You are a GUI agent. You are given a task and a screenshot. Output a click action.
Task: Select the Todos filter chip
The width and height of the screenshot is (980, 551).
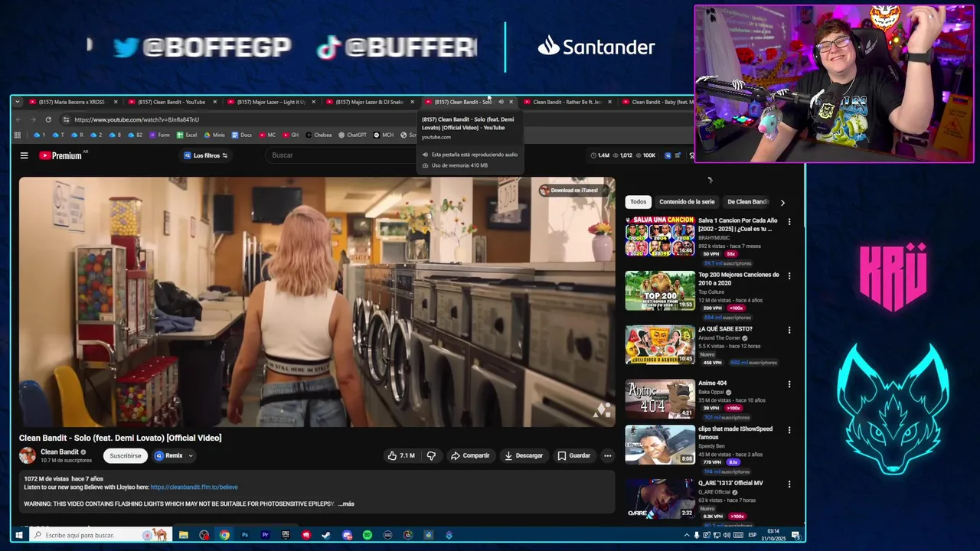point(638,202)
